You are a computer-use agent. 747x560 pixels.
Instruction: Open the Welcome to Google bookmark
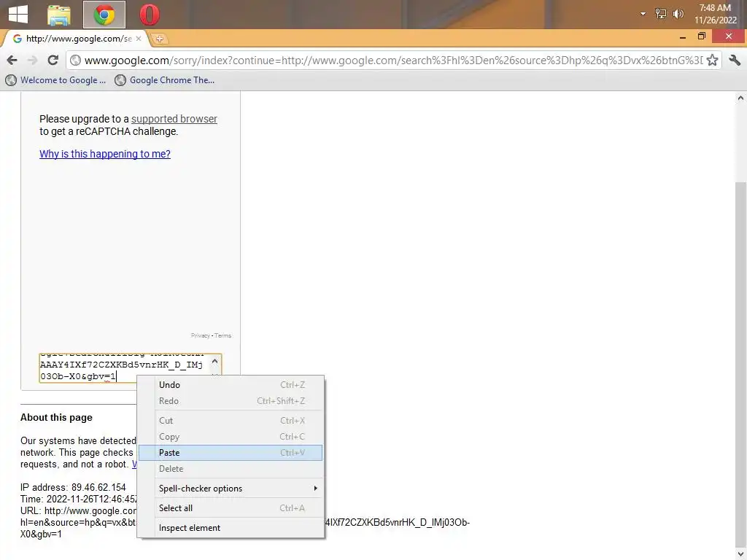(55, 80)
